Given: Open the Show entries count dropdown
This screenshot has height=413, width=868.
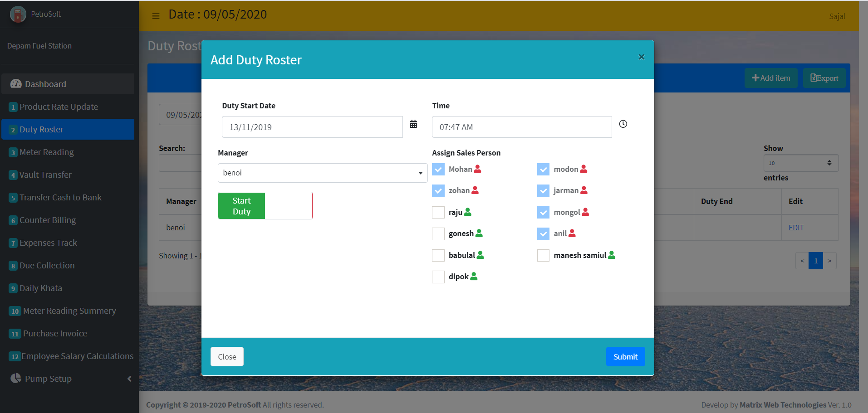Looking at the screenshot, I should [x=801, y=163].
